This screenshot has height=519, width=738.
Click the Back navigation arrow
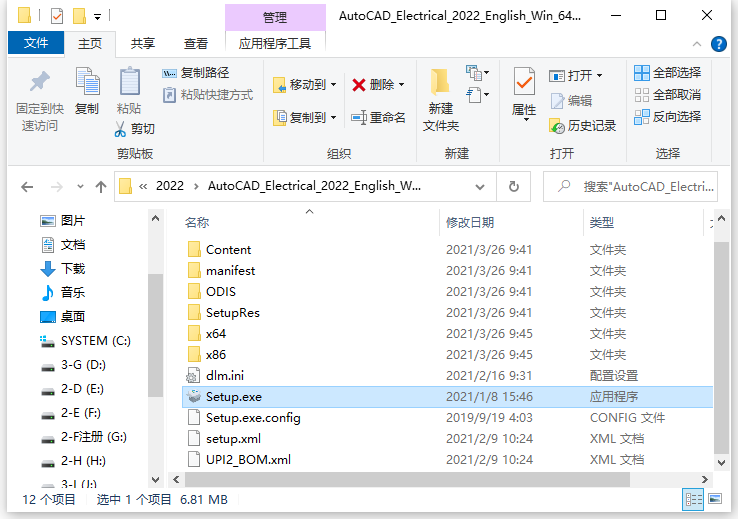27,187
